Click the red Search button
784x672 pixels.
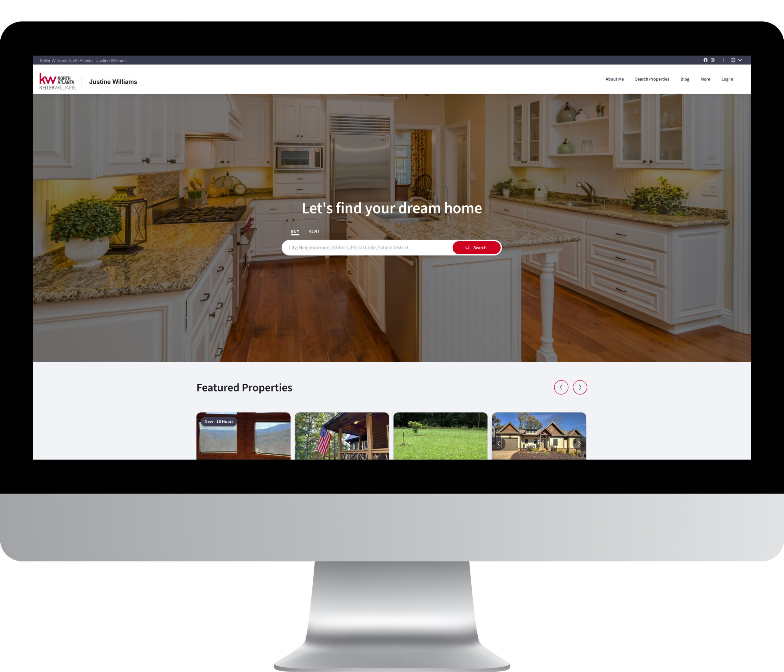tap(476, 247)
